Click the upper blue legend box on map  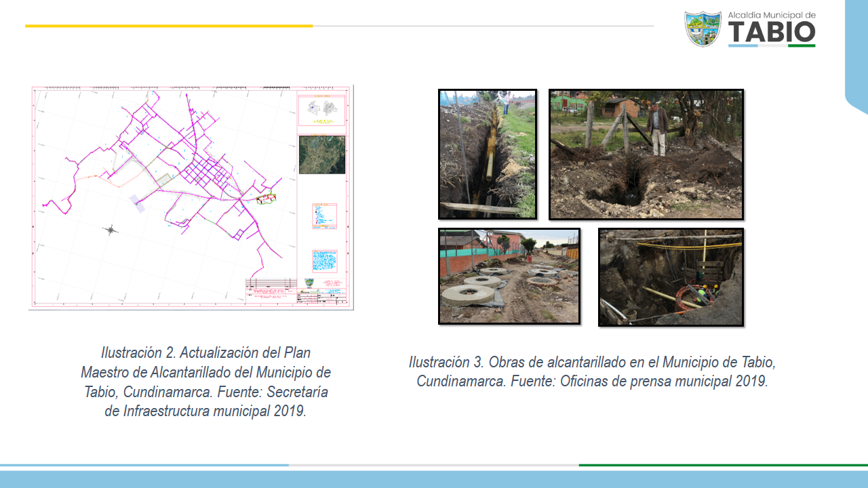point(324,216)
